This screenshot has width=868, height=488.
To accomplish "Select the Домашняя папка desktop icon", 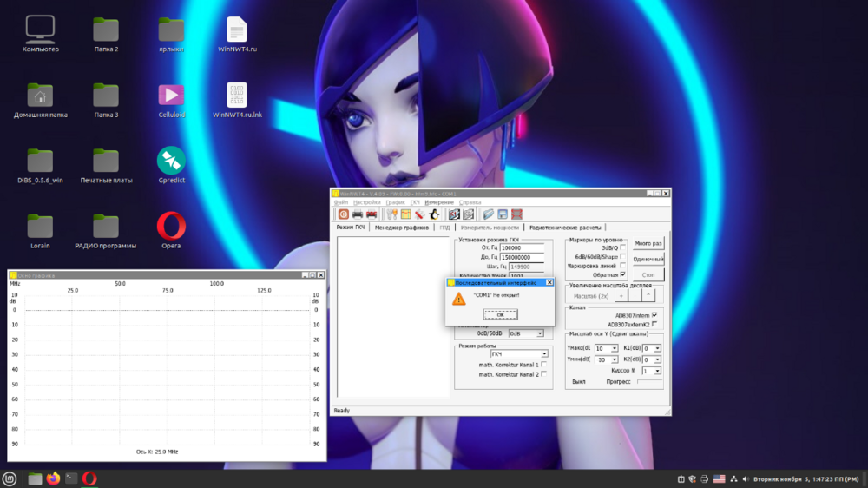I will (x=41, y=100).
